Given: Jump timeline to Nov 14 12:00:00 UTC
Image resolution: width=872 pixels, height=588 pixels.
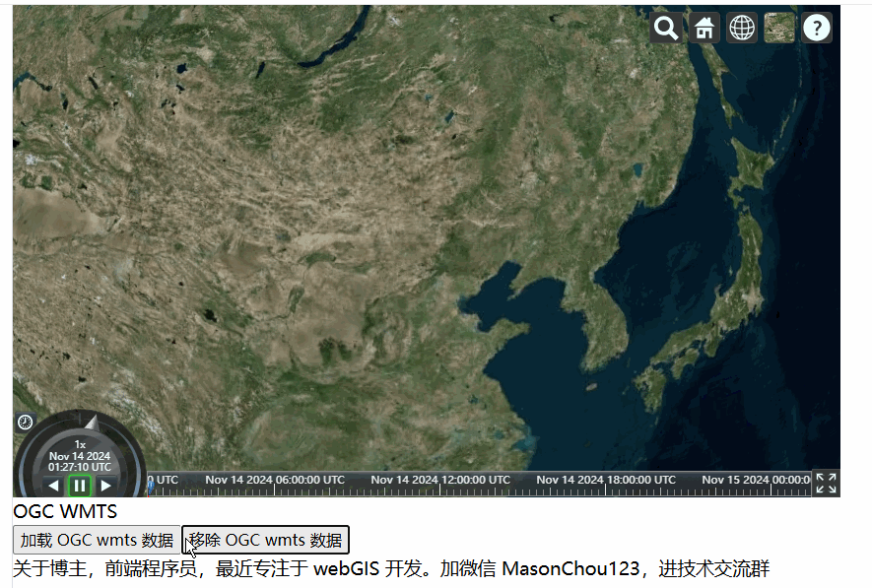Looking at the screenshot, I should [x=440, y=480].
